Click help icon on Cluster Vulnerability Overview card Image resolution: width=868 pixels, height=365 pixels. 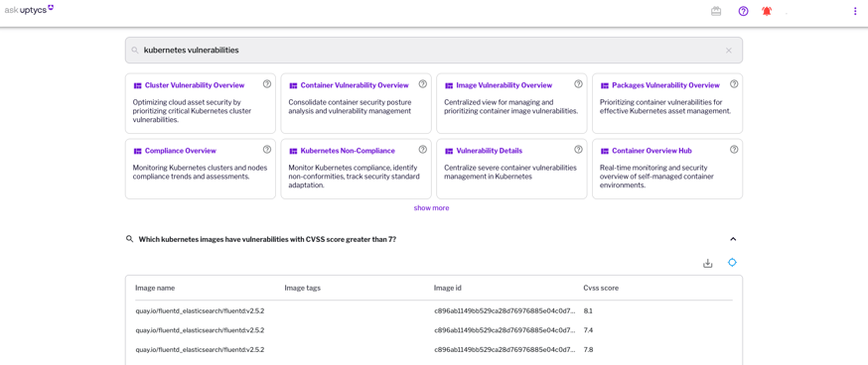point(267,84)
